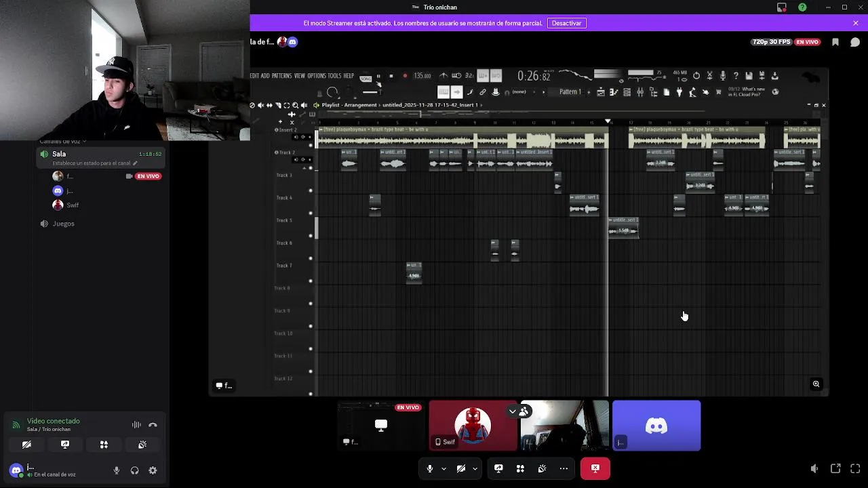Screen dimensions: 868x488
Task: Open the Piano roll icon
Action: click(614, 91)
